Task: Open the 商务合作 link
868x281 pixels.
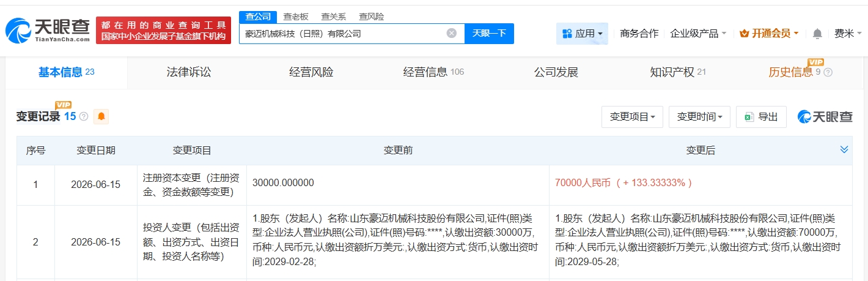Action: tap(639, 33)
